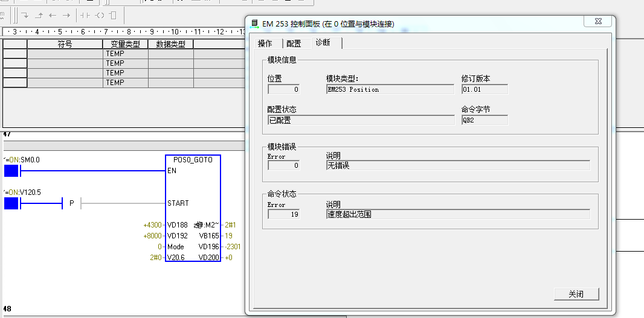Insert a coil from the toolbar
This screenshot has height=318, width=644.
click(100, 15)
